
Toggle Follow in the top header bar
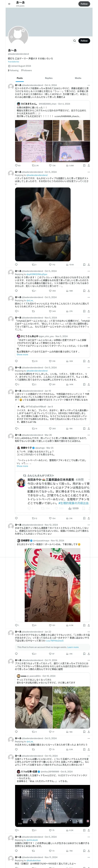tap(84, 4)
